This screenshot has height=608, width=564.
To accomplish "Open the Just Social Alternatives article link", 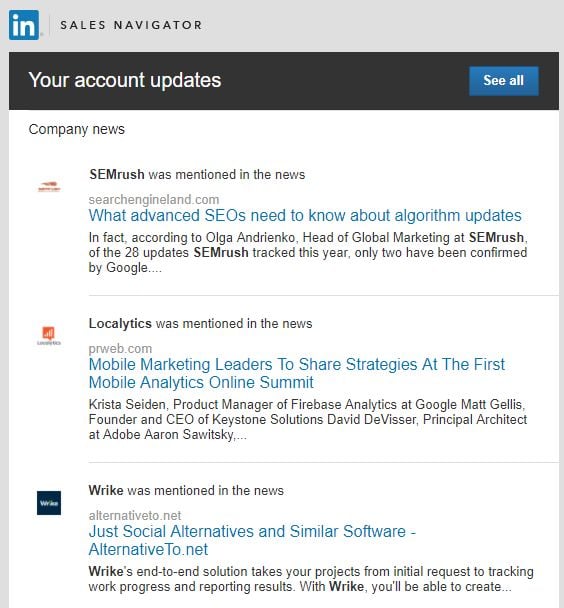I will (x=252, y=540).
